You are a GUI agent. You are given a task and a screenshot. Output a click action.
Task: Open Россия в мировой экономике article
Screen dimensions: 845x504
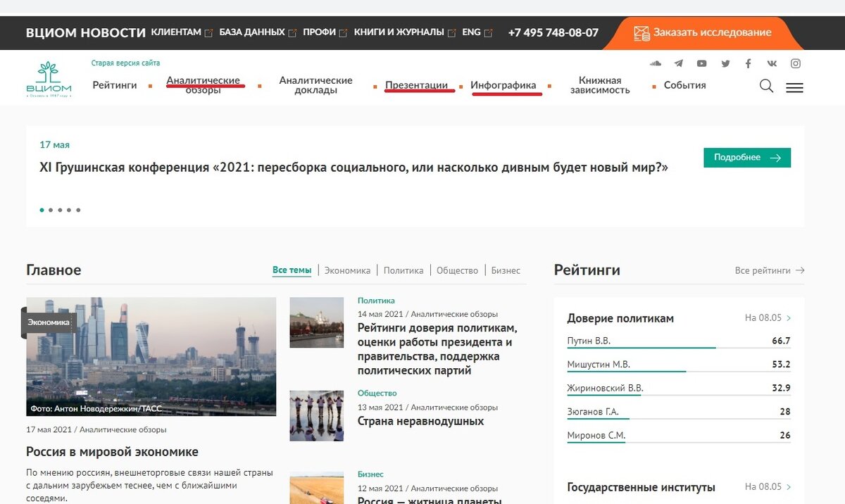pos(112,452)
